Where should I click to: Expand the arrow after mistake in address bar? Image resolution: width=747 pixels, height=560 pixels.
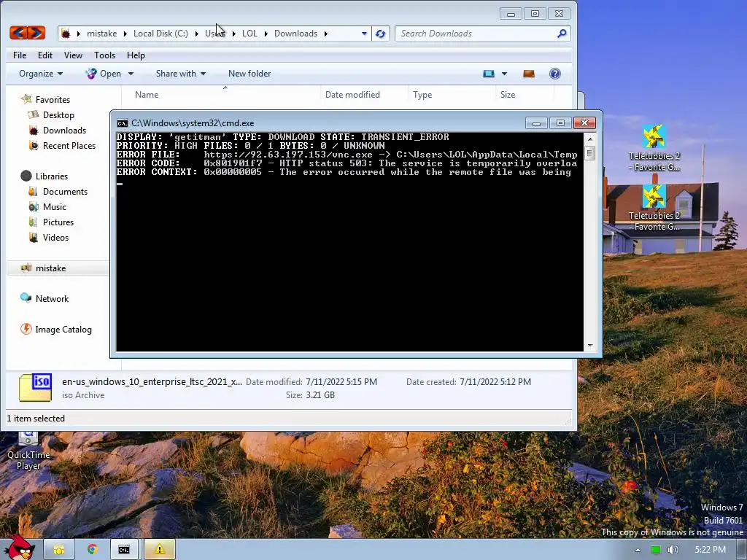coord(125,34)
